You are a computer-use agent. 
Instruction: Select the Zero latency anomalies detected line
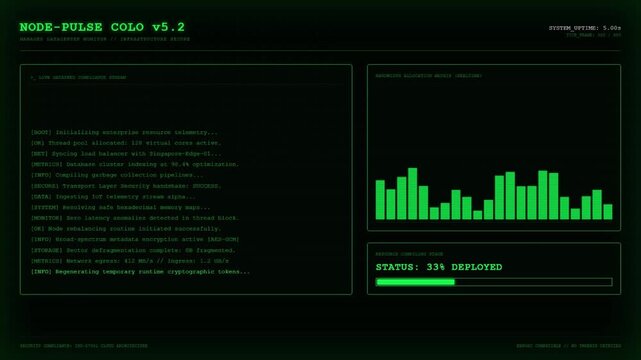coord(135,218)
